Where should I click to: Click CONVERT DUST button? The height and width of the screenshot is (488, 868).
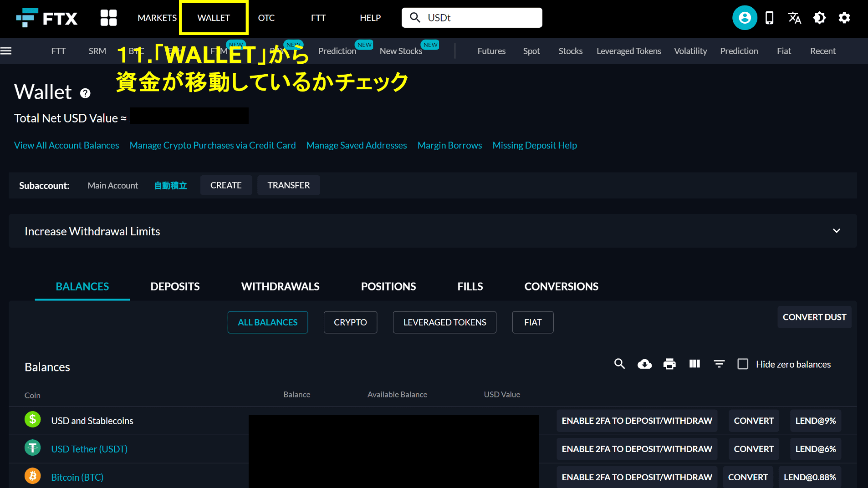814,317
